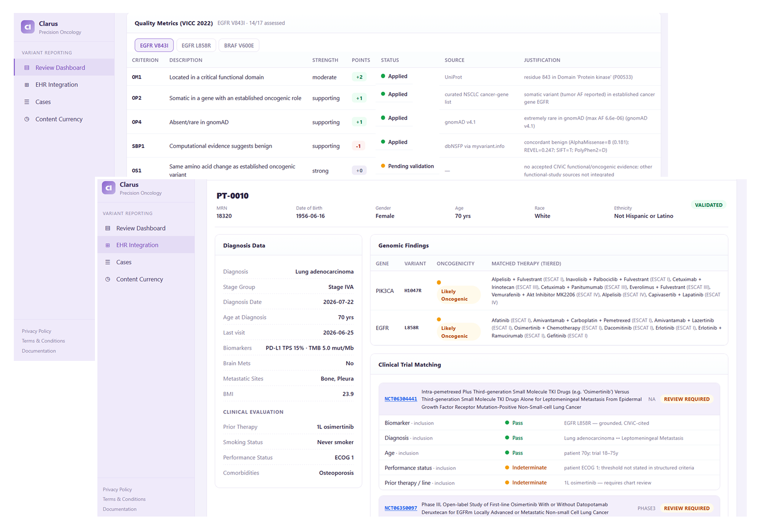Click the Likely Oncogenic badge for EGFR
The width and height of the screenshot is (763, 532).
(x=458, y=331)
